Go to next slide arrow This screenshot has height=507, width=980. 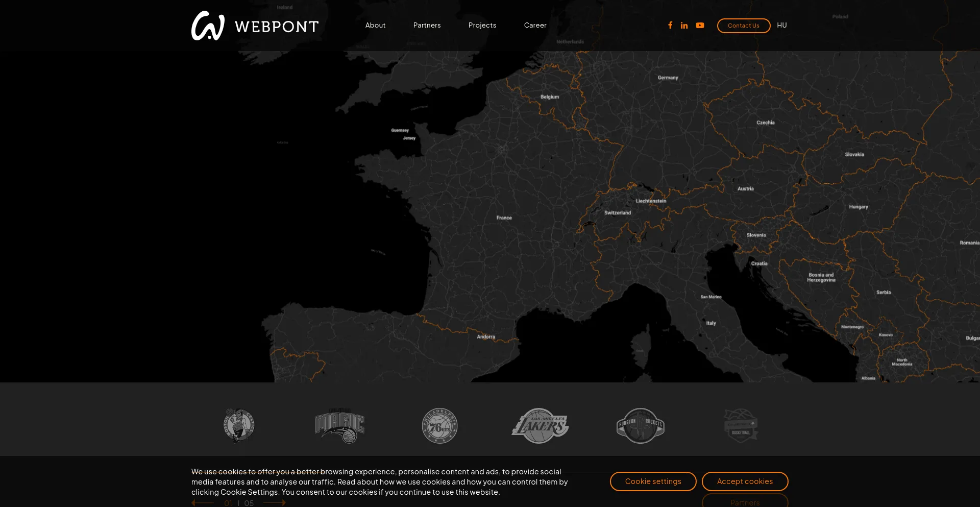coord(275,503)
